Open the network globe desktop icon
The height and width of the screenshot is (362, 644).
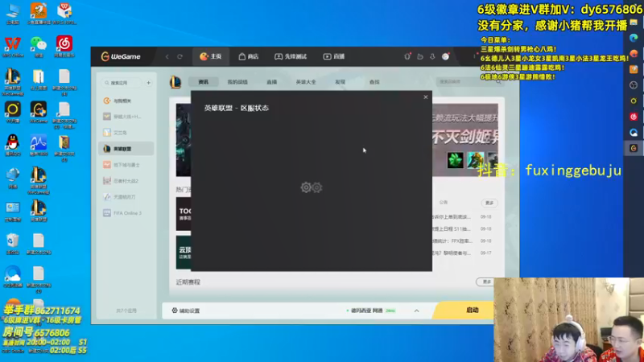click(x=13, y=178)
